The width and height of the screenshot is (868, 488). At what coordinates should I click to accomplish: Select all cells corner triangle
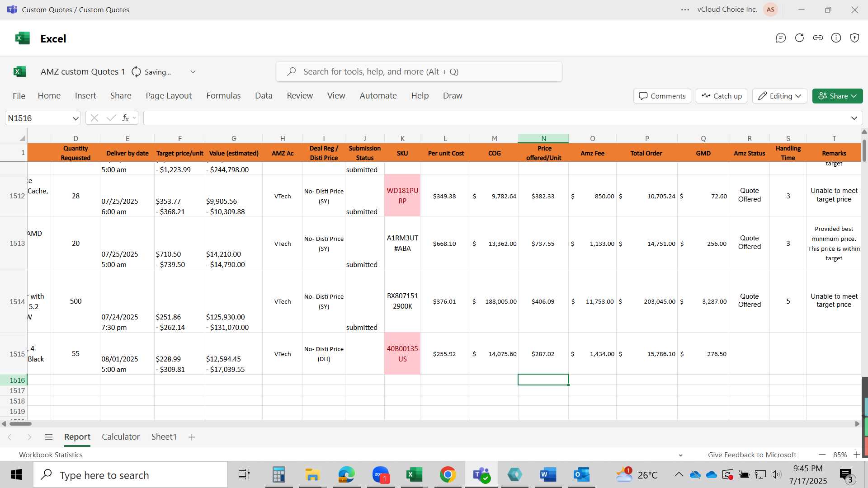click(23, 138)
